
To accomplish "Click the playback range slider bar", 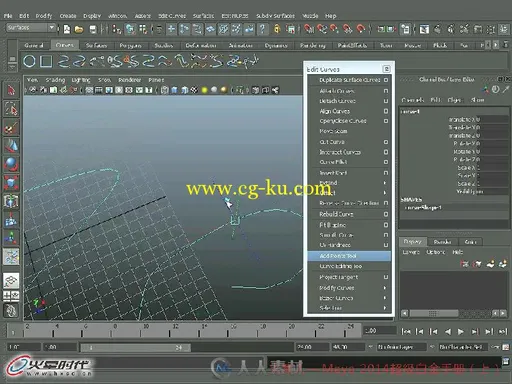I will pyautogui.click(x=135, y=348).
